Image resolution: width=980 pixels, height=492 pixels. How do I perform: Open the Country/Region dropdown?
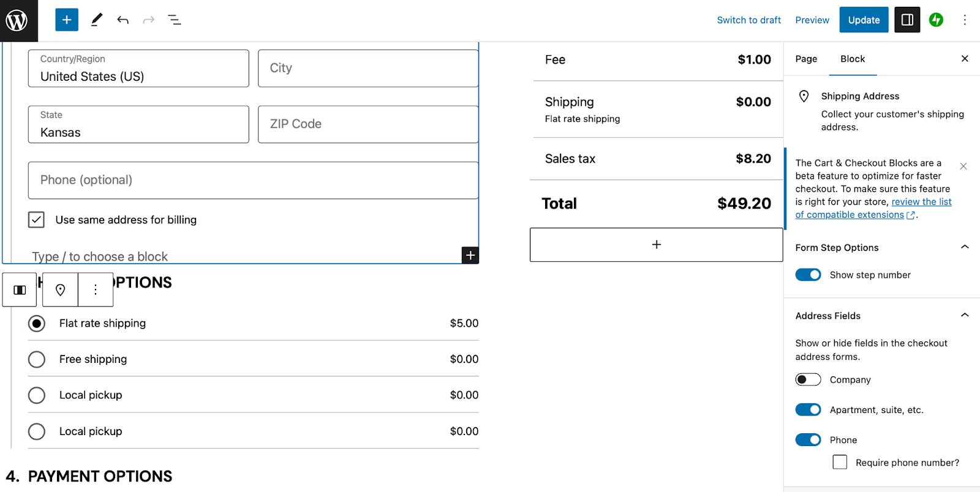pos(138,69)
